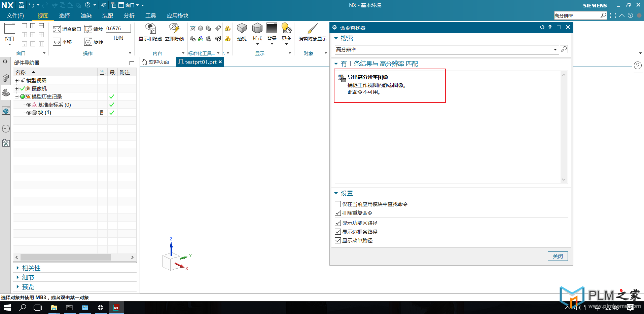The height and width of the screenshot is (314, 644).
Task: Switch to the 装配 ribbon tab
Action: click(x=108, y=15)
